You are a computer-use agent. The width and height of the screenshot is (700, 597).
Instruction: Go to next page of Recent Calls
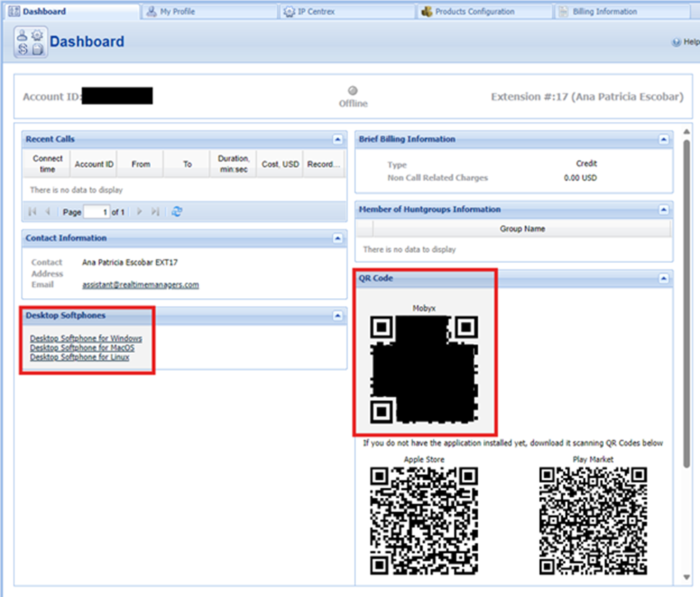tap(139, 212)
